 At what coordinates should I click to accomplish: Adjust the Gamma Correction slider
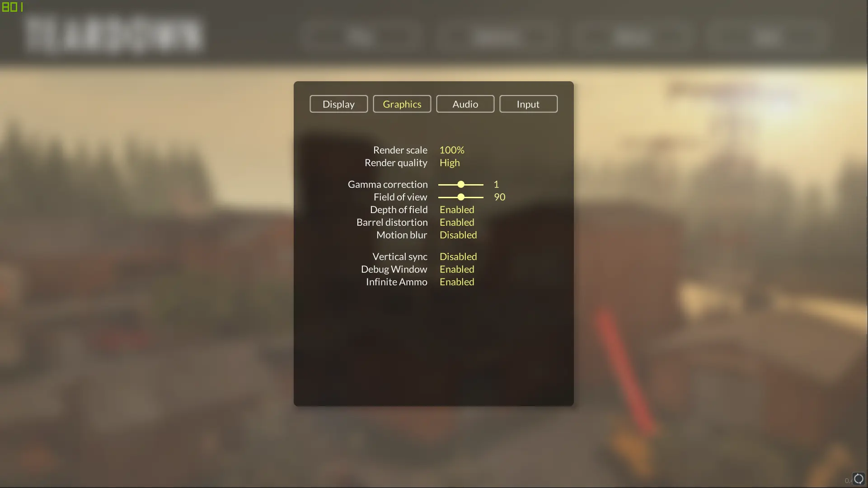pos(461,185)
